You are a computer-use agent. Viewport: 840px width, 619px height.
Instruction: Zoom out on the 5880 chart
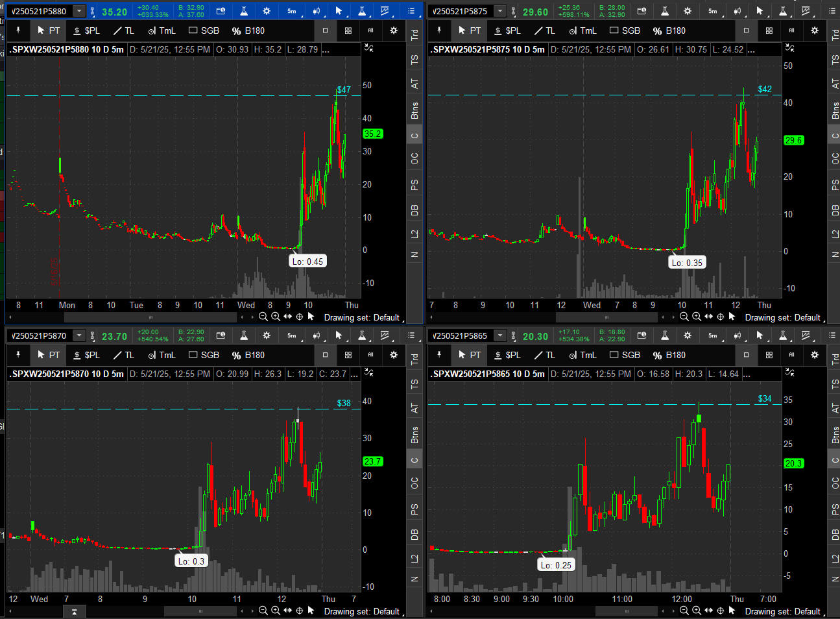click(x=263, y=317)
